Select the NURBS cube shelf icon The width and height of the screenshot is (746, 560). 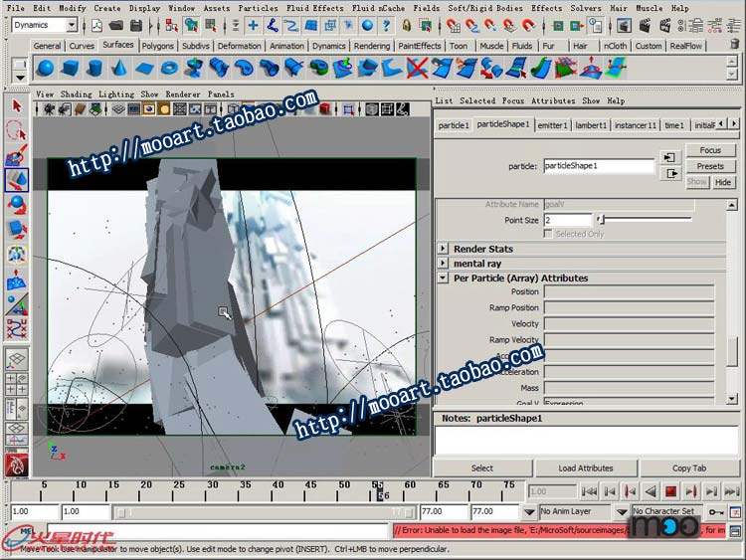pos(71,68)
